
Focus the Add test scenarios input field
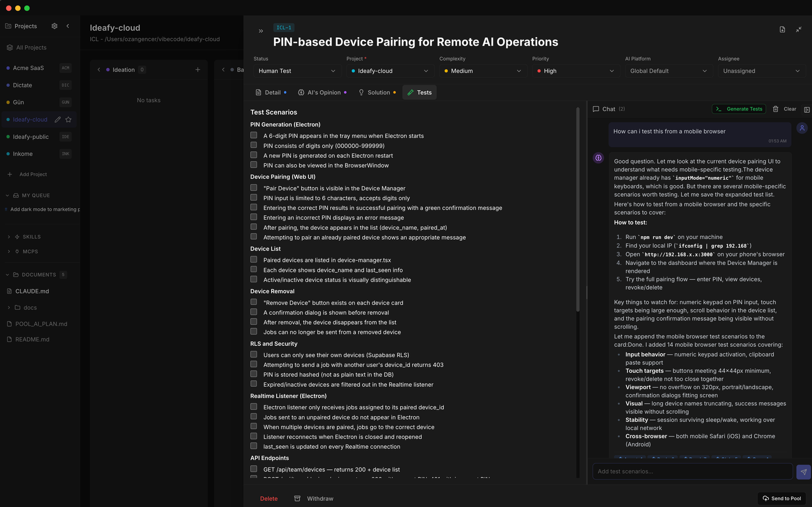click(692, 471)
